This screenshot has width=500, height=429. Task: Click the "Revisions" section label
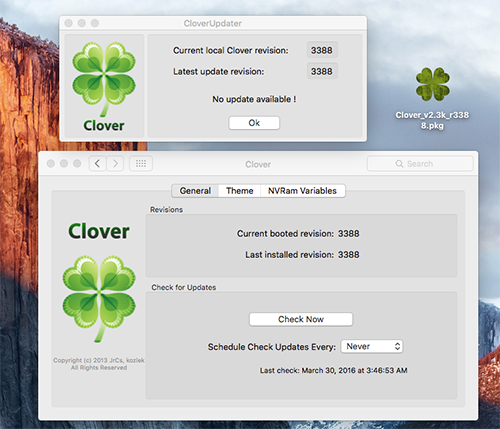click(x=166, y=210)
